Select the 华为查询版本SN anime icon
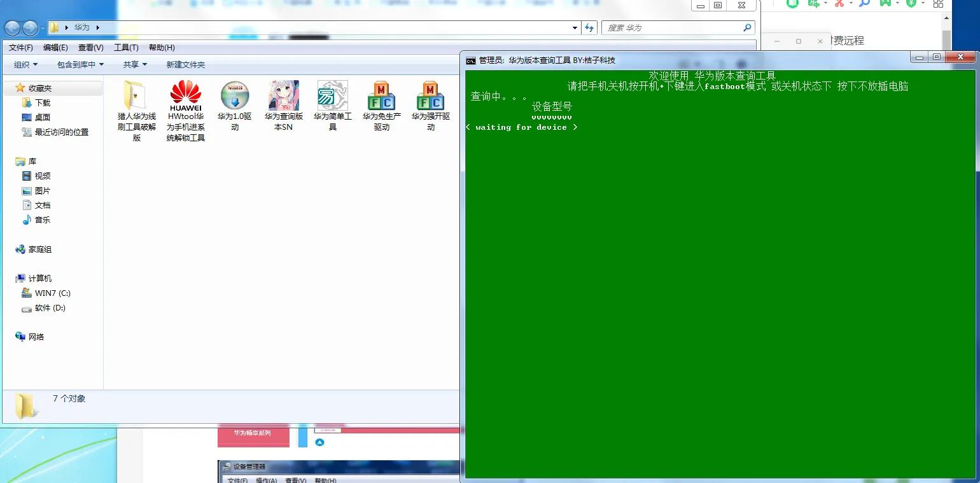 click(x=284, y=95)
